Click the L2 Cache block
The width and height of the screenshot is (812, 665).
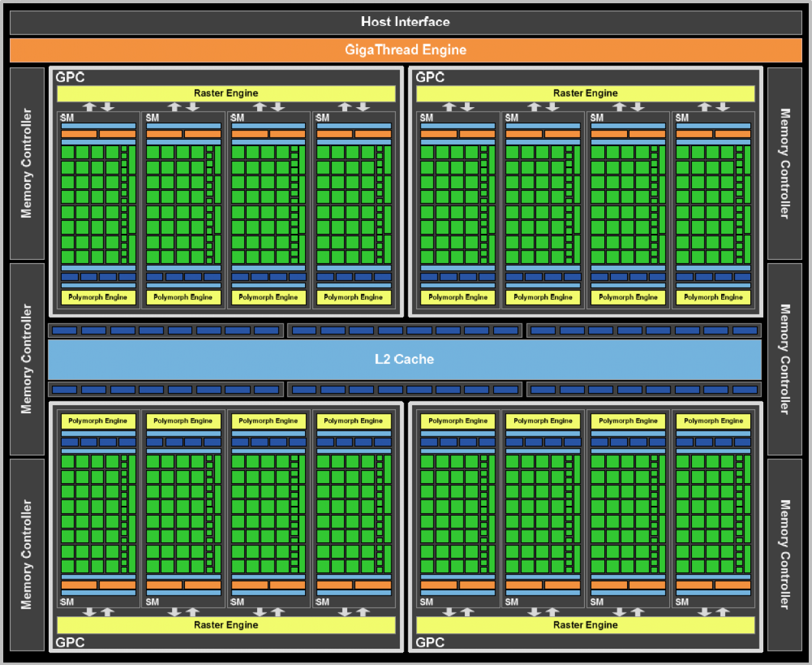click(404, 359)
